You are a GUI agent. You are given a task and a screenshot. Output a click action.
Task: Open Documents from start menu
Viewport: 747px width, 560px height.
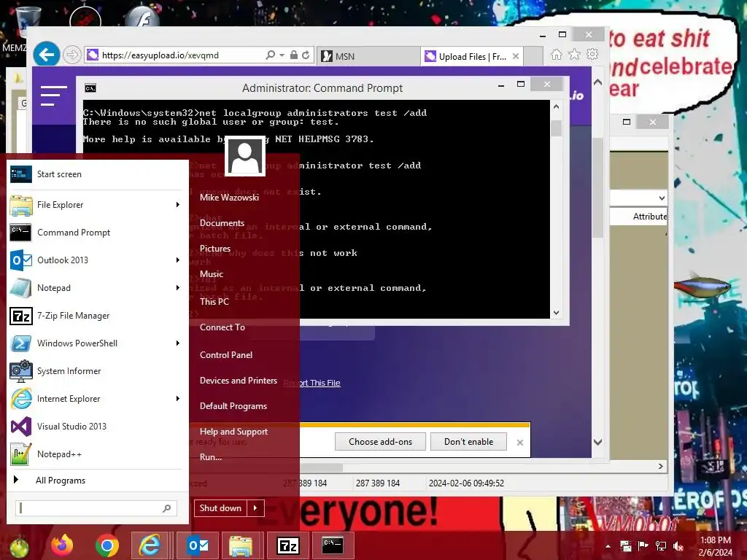[x=222, y=223]
